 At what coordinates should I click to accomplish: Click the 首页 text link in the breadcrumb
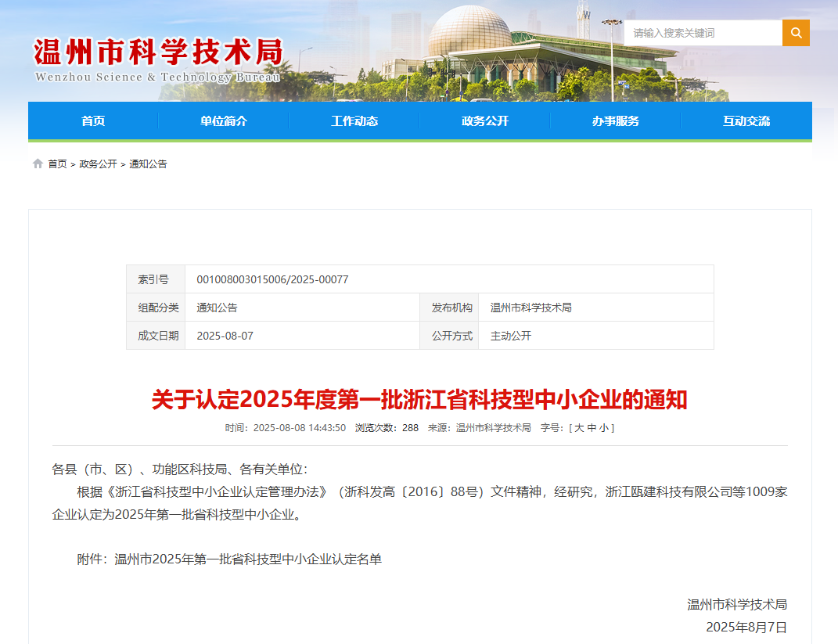click(57, 164)
